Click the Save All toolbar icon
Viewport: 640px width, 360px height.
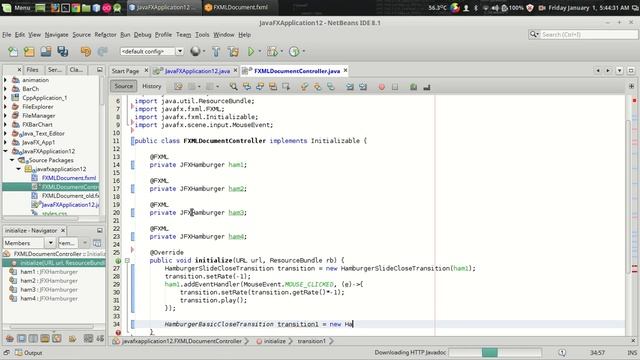62,51
